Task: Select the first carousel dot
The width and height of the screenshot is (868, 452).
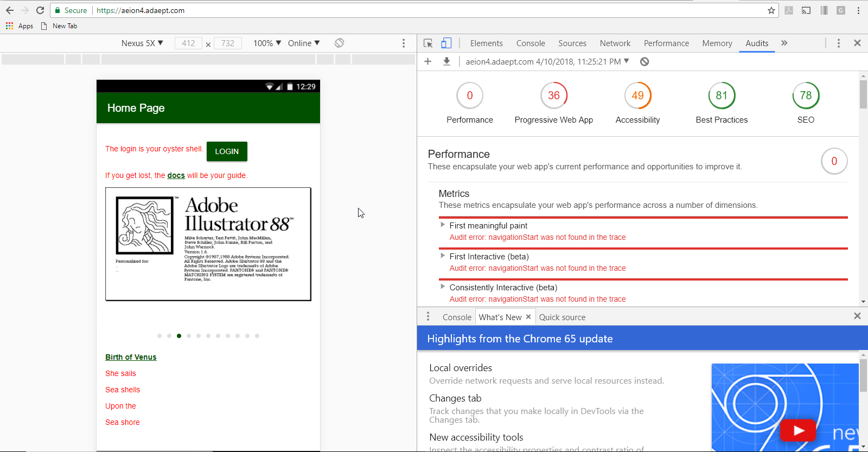Action: (159, 336)
